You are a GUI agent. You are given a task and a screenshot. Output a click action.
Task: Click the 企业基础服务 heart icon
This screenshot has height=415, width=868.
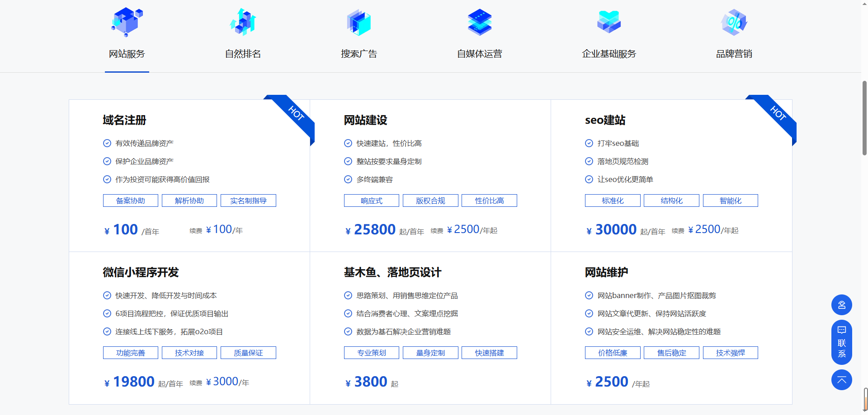609,22
